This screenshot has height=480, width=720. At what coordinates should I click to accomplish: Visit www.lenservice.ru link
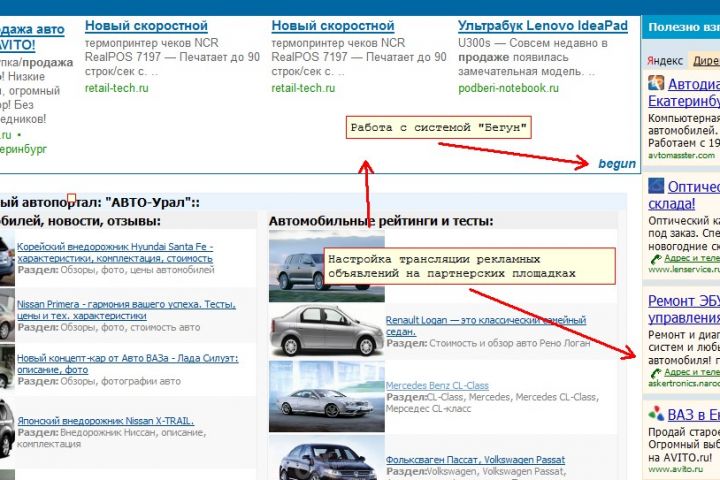click(x=684, y=270)
